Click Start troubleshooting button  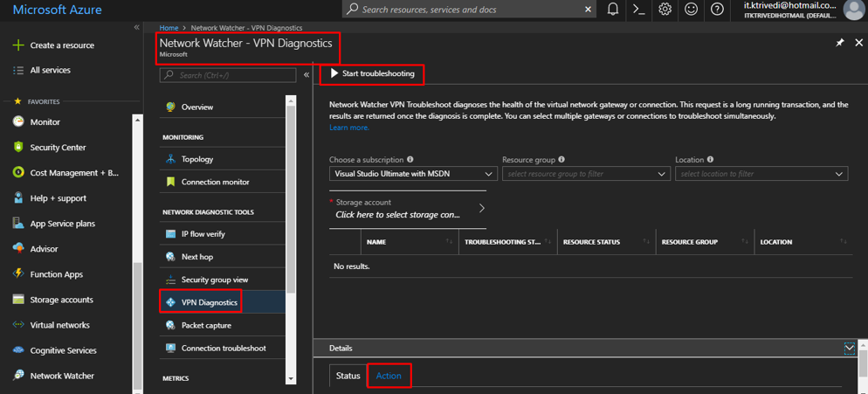point(372,74)
